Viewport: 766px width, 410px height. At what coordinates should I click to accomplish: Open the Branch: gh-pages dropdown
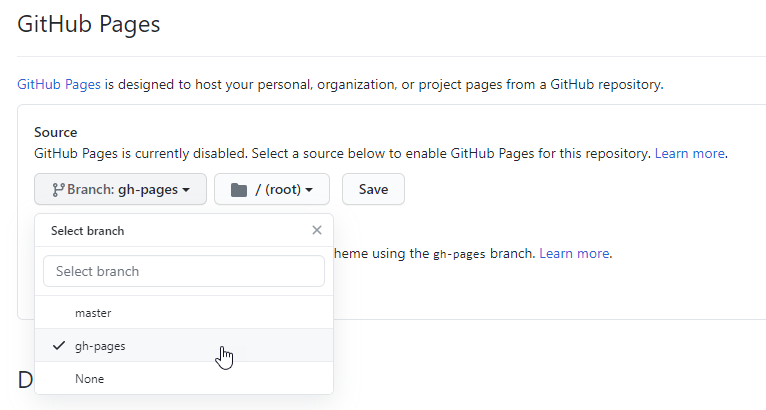coord(120,189)
